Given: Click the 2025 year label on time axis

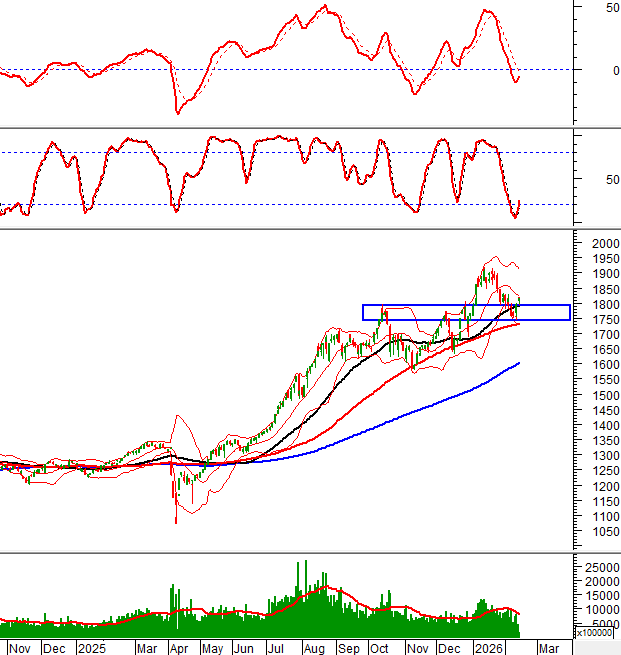Looking at the screenshot, I should click(91, 647).
